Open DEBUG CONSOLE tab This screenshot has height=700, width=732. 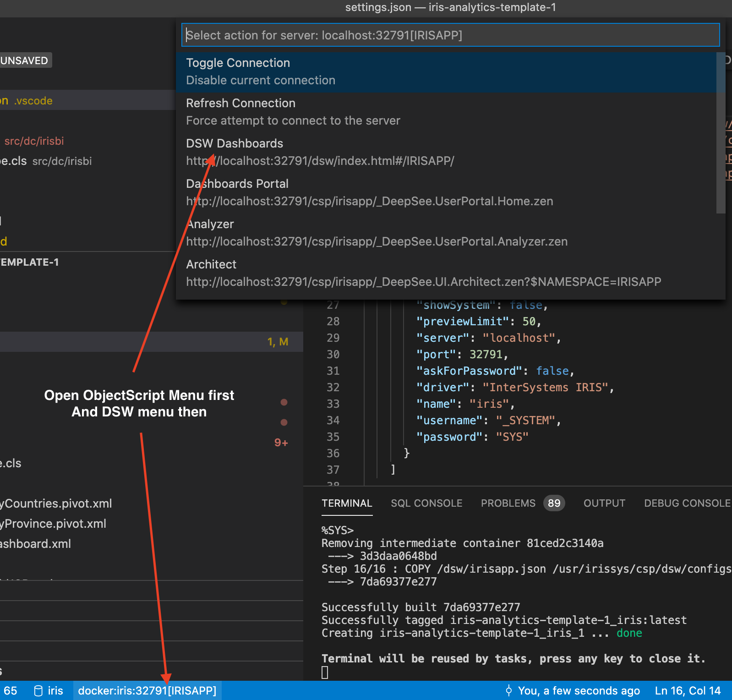coord(687,503)
